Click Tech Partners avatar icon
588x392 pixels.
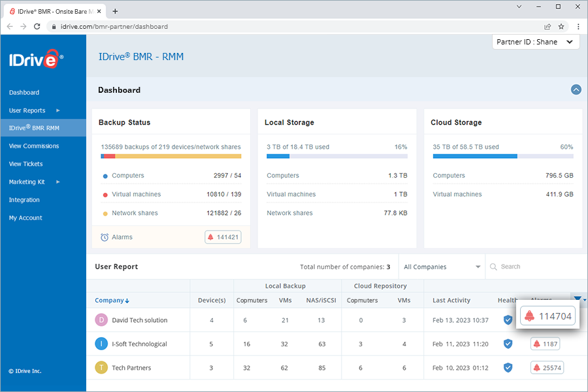(101, 368)
